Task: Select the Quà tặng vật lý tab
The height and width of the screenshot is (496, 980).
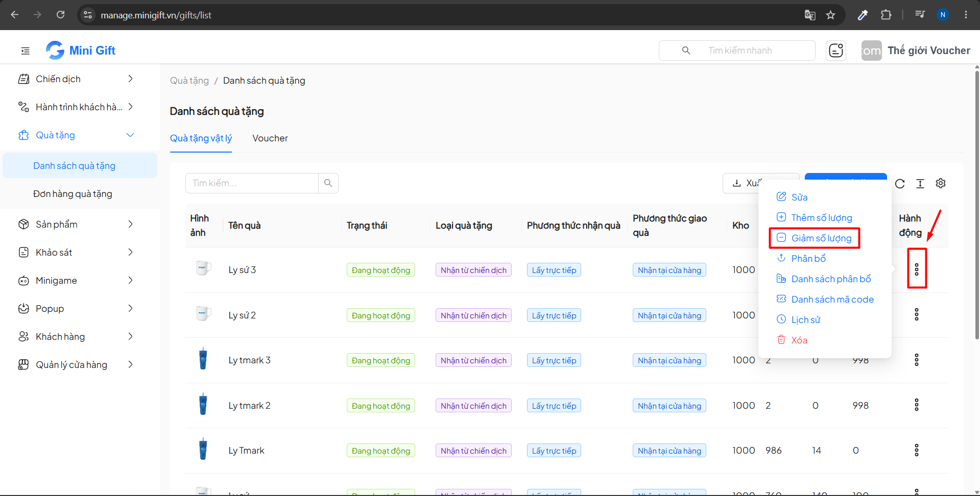Action: click(201, 138)
